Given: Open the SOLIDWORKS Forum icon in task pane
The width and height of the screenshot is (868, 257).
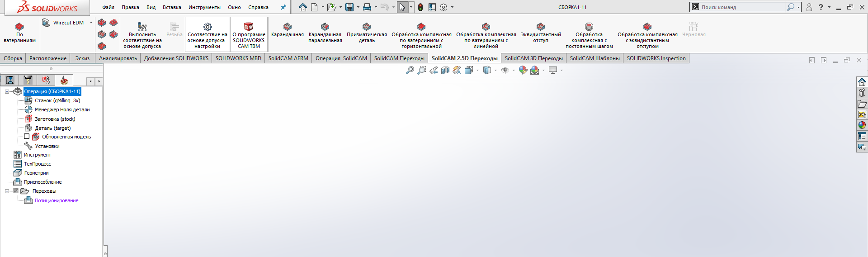Looking at the screenshot, I should 862,147.
